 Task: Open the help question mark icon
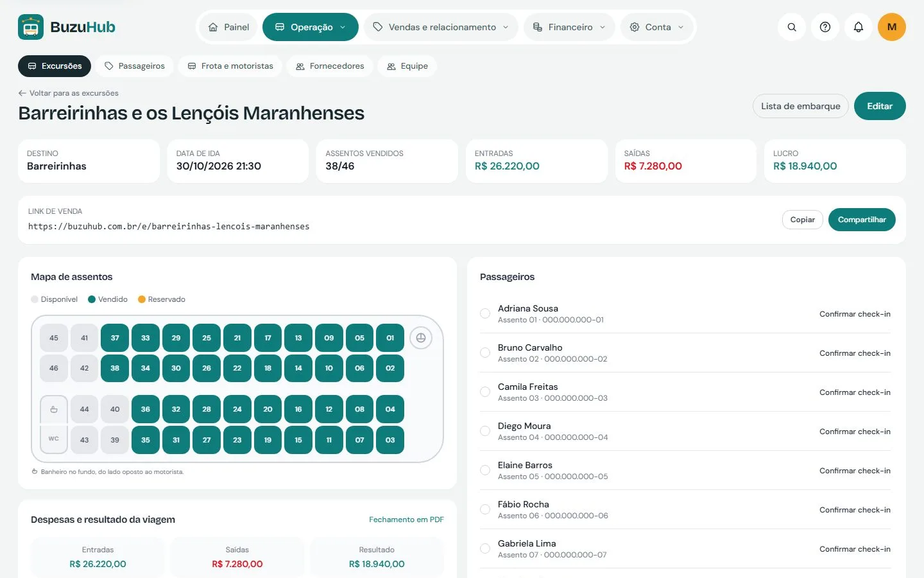pyautogui.click(x=825, y=27)
